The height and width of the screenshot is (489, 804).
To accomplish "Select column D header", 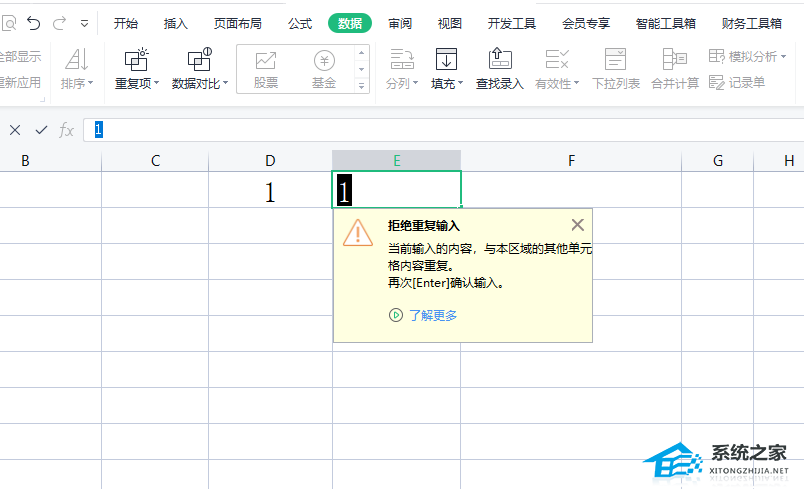I will [x=270, y=161].
